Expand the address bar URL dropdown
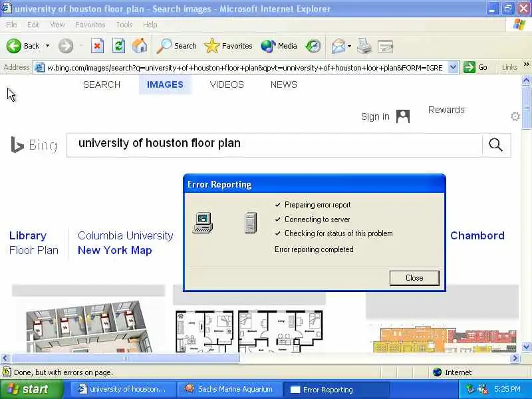Screen dimensions: 532x399 point(453,68)
